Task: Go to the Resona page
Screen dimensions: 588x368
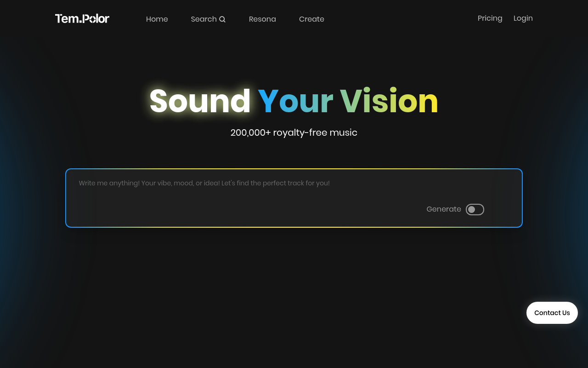Action: (x=262, y=19)
